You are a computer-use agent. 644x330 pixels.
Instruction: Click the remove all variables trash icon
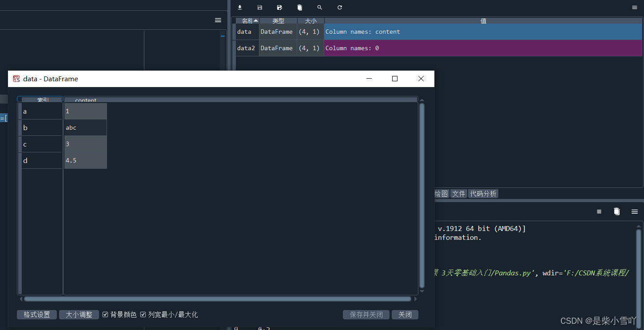[299, 7]
